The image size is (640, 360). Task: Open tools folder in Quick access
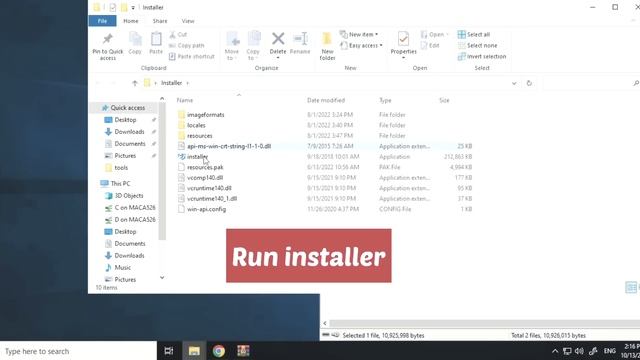[x=117, y=168]
